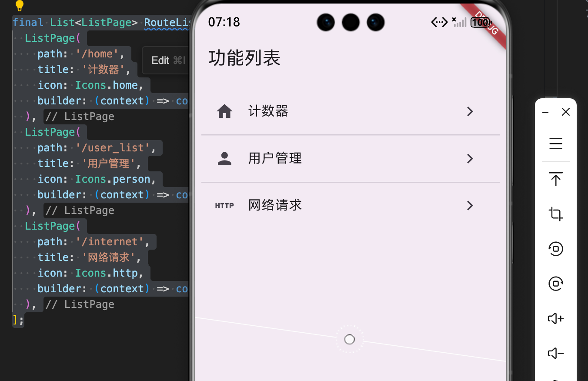
Task: Click the scroll-to-top arrow in emulator toolbar
Action: pos(556,179)
